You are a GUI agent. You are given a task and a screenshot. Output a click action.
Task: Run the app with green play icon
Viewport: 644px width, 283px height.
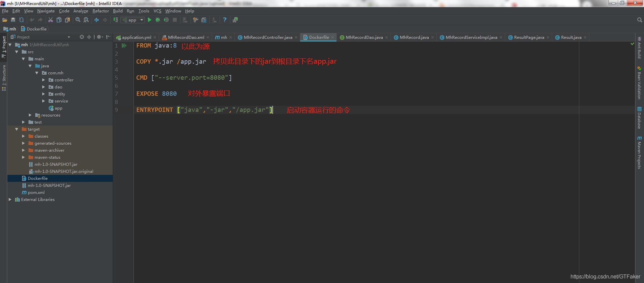point(150,20)
